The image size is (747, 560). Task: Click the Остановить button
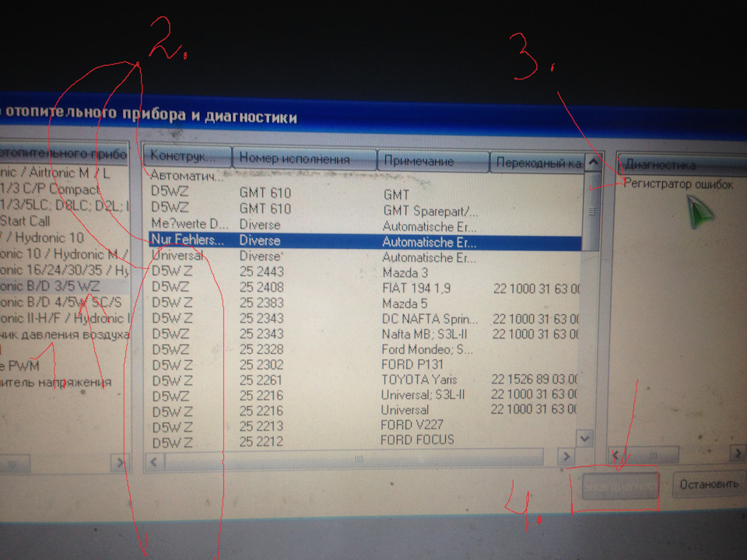coord(709,485)
